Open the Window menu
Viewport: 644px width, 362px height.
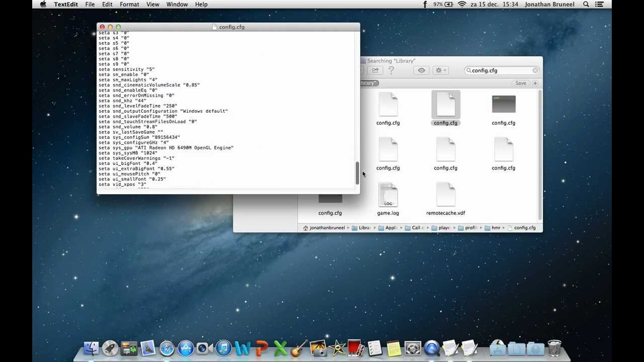[177, 4]
